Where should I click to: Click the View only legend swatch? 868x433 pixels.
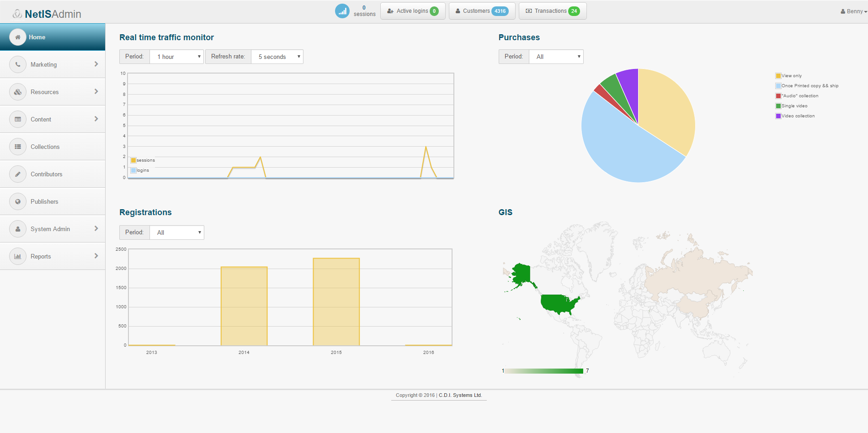click(778, 76)
